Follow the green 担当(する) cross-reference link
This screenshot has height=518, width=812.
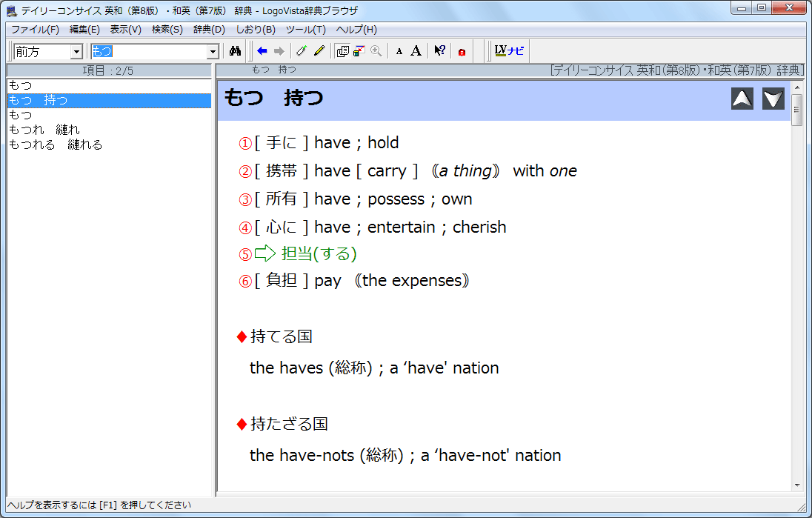(319, 254)
